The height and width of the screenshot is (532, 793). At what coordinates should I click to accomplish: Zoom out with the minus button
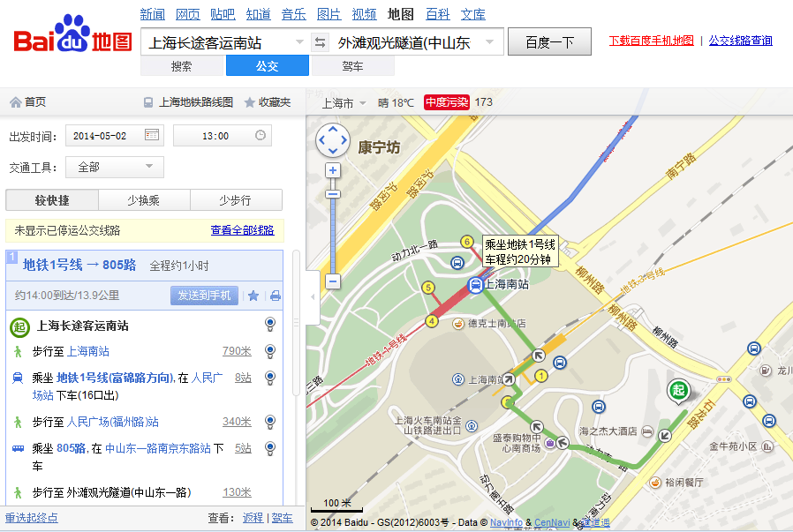coord(332,281)
